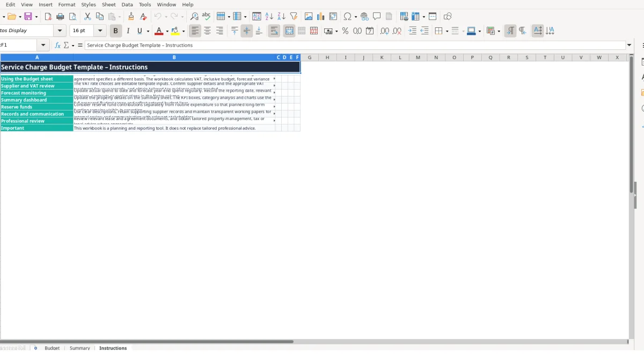The width and height of the screenshot is (644, 362).
Task: Expand the formula bar
Action: (630, 45)
